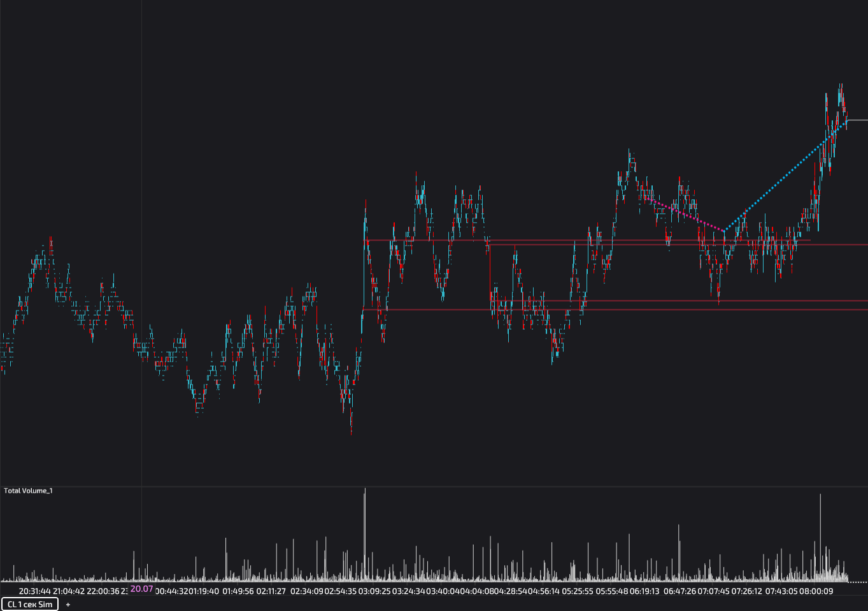
Task: Select the magenta dotted trend line
Action: pos(685,215)
